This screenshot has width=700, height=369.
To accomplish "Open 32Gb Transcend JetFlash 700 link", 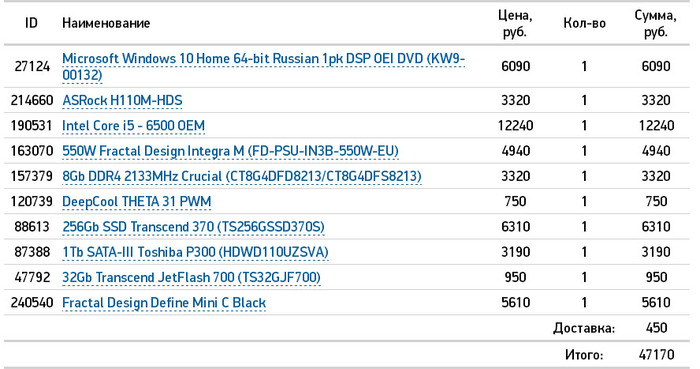I will [191, 278].
